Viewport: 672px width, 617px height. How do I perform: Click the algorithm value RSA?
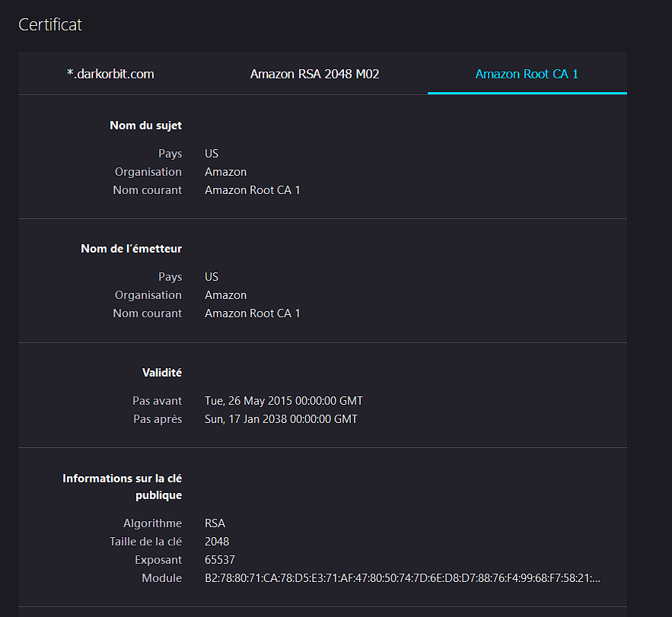pos(215,523)
